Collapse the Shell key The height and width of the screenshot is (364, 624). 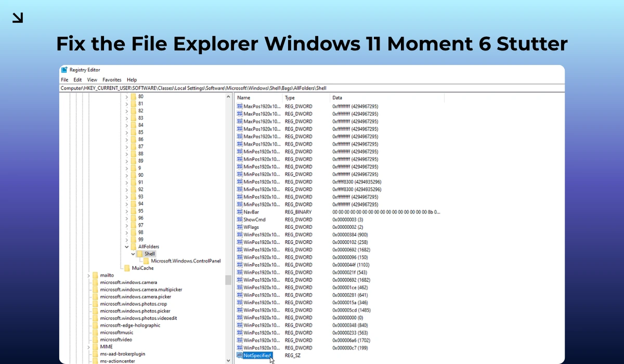tap(133, 254)
